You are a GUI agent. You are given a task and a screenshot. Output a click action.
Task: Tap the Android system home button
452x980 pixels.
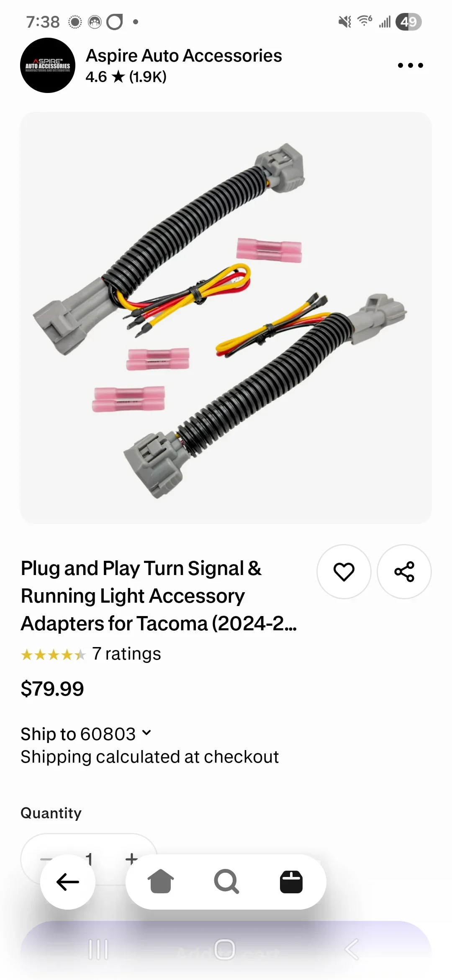pyautogui.click(x=225, y=949)
